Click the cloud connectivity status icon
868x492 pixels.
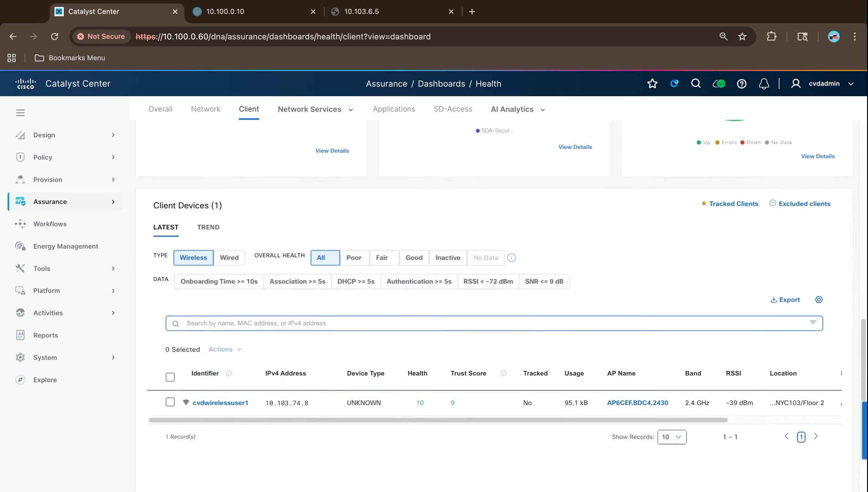718,83
